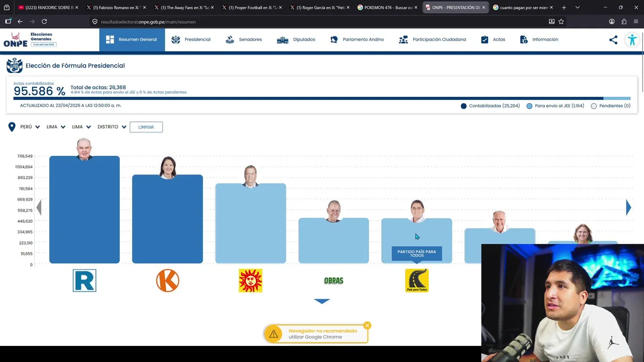The height and width of the screenshot is (362, 644).
Task: Close the browser warning notification
Action: [x=367, y=325]
